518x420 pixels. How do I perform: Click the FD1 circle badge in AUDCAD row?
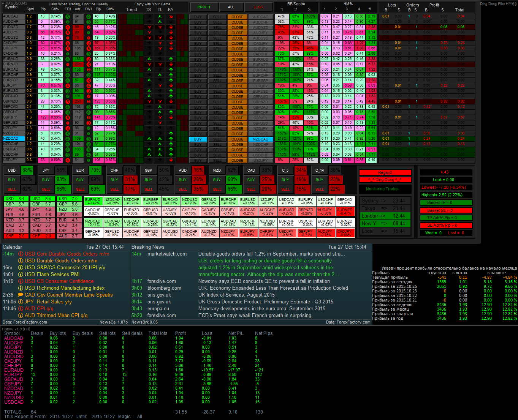68,17
